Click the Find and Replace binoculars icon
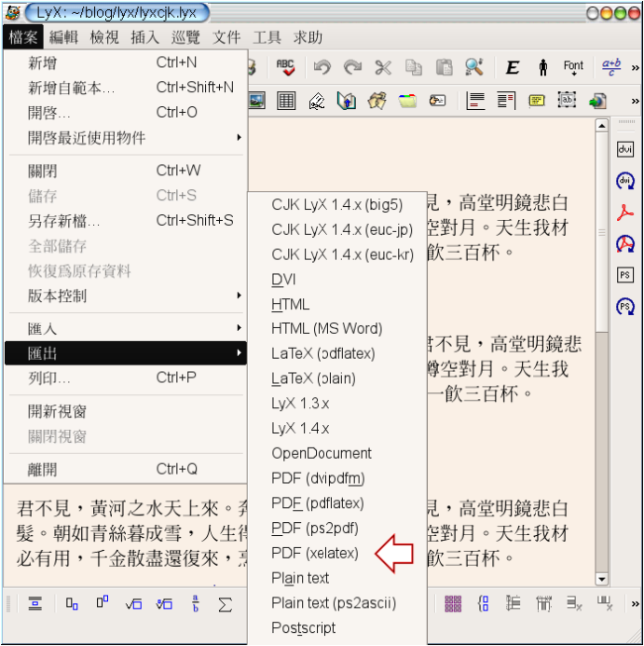The image size is (644, 646). (x=473, y=67)
